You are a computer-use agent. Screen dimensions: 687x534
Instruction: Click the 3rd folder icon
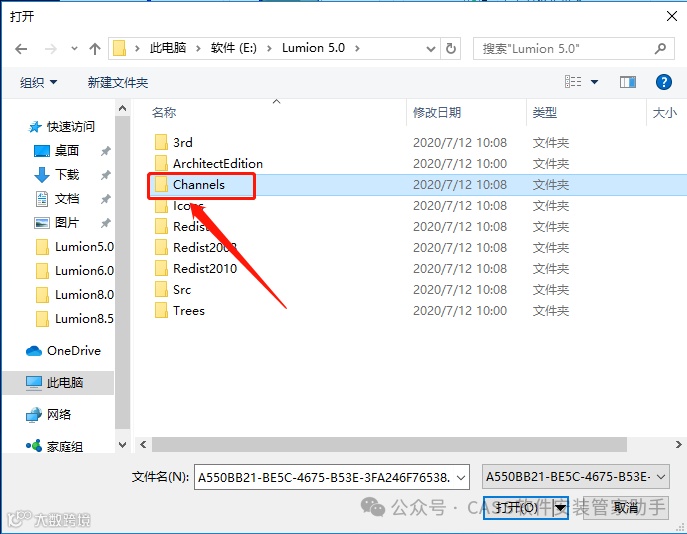(x=161, y=142)
